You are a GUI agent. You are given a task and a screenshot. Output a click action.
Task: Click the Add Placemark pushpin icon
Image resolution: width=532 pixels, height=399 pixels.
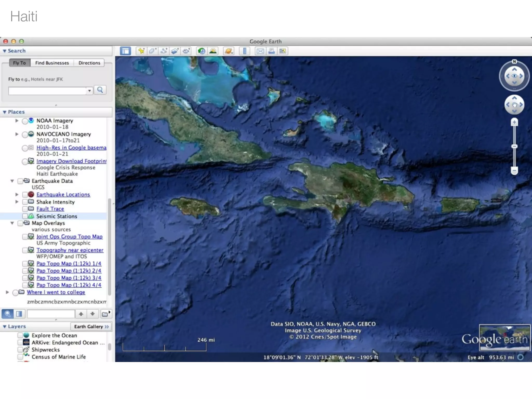141,51
